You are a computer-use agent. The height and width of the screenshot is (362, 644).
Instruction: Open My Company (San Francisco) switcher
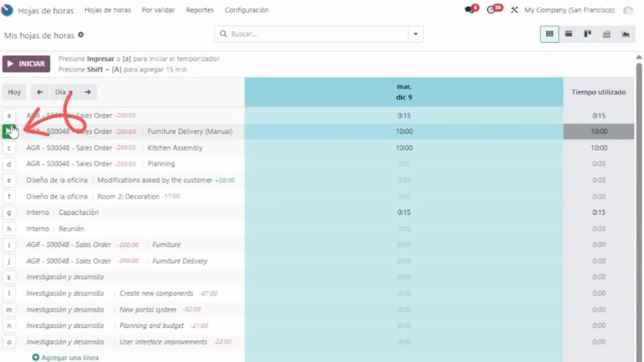[x=569, y=10]
